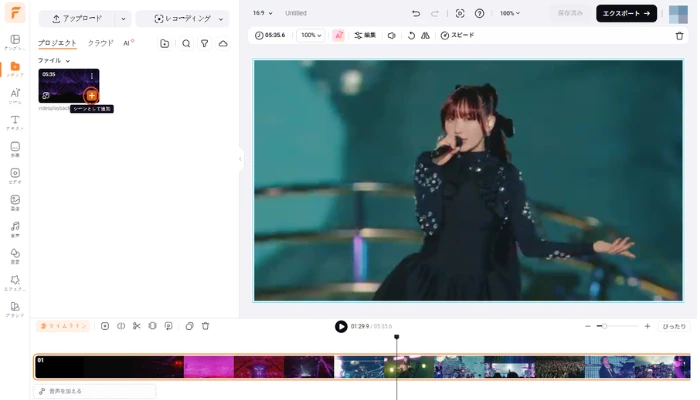Click the split icon in timeline toolbar
This screenshot has width=700, height=400.
[x=121, y=326]
